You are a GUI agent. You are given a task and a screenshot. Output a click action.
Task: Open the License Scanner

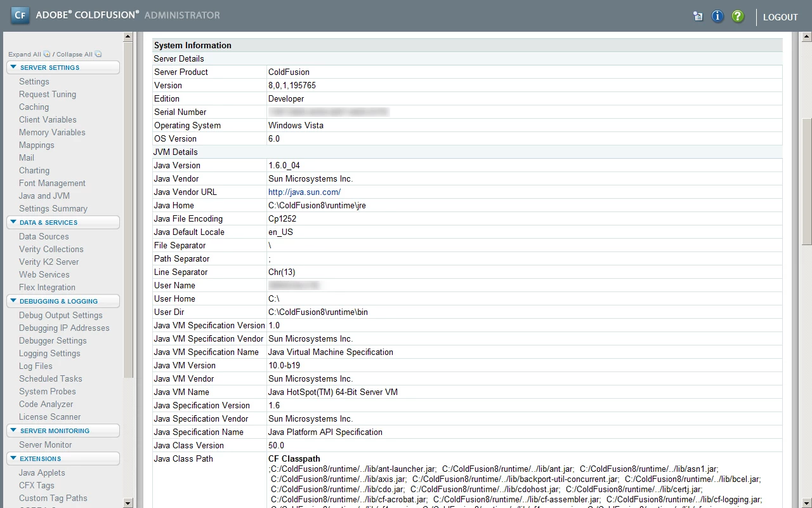coord(49,417)
